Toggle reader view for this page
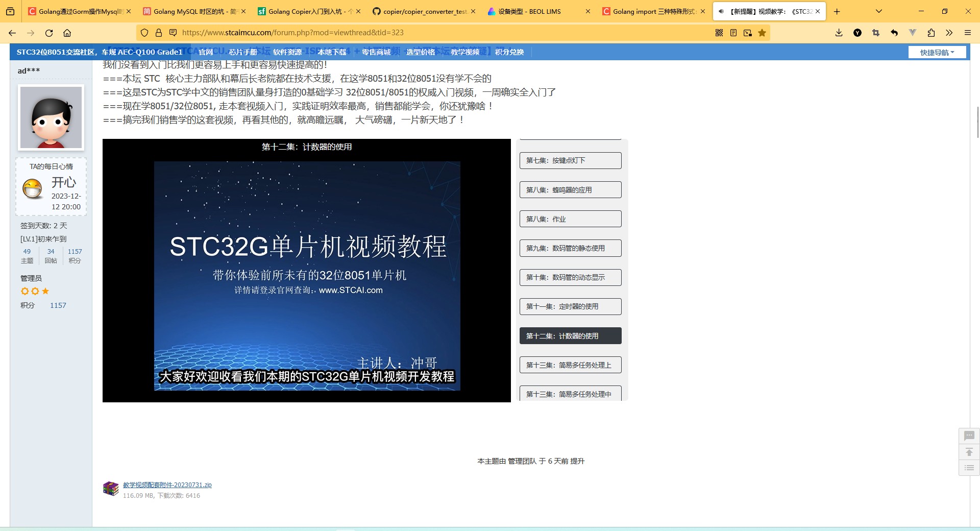Screen dimensions: 980x531 (x=733, y=33)
